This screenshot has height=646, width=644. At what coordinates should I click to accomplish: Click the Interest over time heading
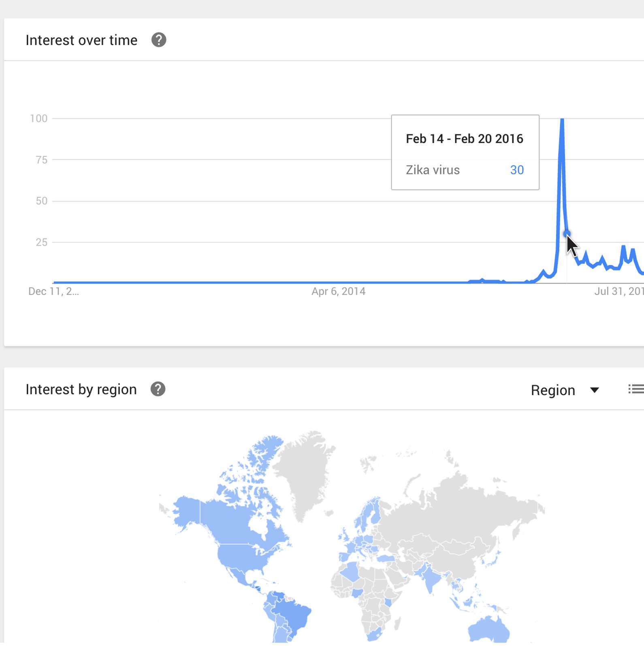pyautogui.click(x=81, y=40)
